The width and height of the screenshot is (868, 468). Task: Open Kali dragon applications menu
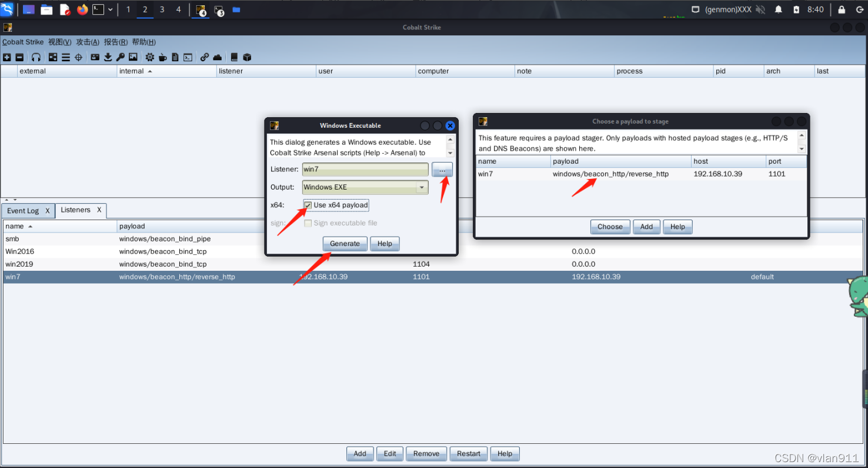6,9
